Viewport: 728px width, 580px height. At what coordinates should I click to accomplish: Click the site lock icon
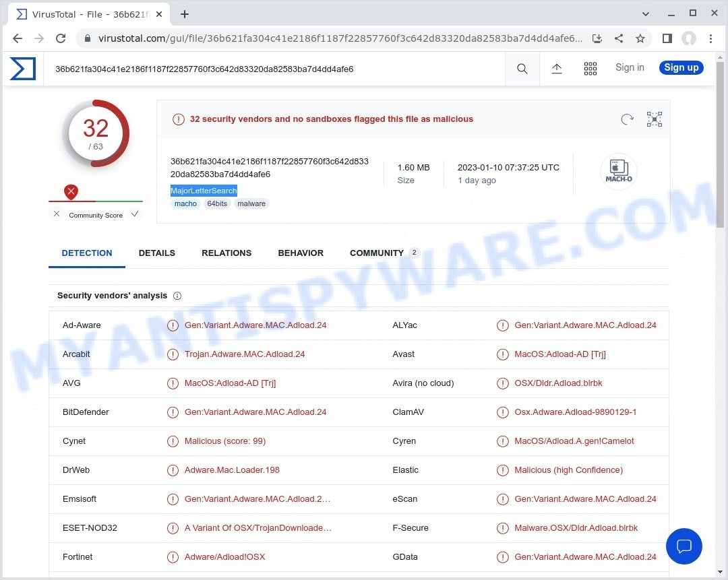87,38
